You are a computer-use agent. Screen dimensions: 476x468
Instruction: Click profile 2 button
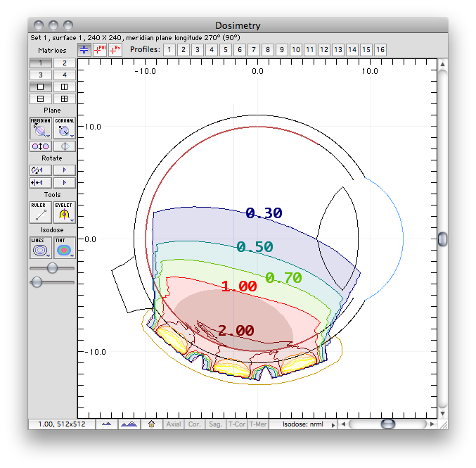click(x=184, y=50)
